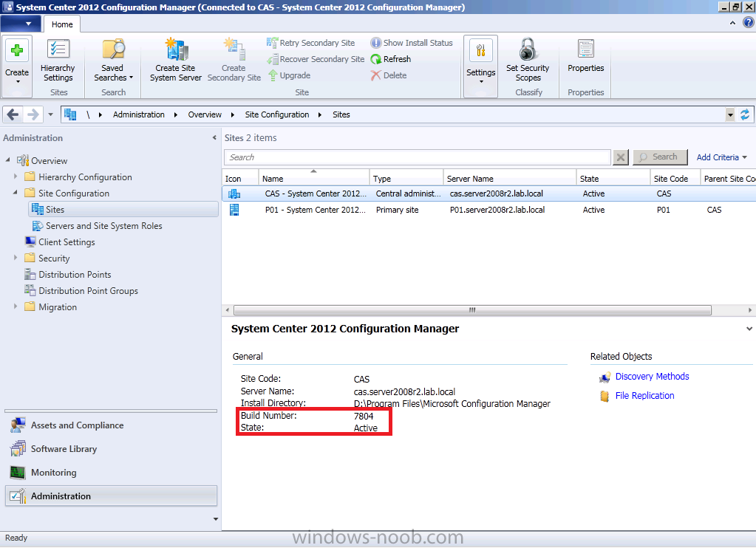Viewport: 756px width, 548px height.
Task: Switch to Assets and Compliance workspace
Action: pyautogui.click(x=111, y=425)
